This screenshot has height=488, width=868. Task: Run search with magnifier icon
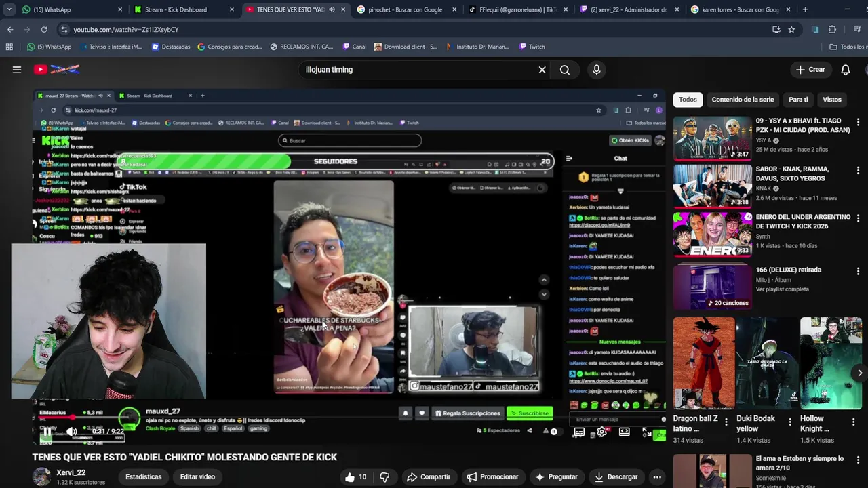click(565, 70)
